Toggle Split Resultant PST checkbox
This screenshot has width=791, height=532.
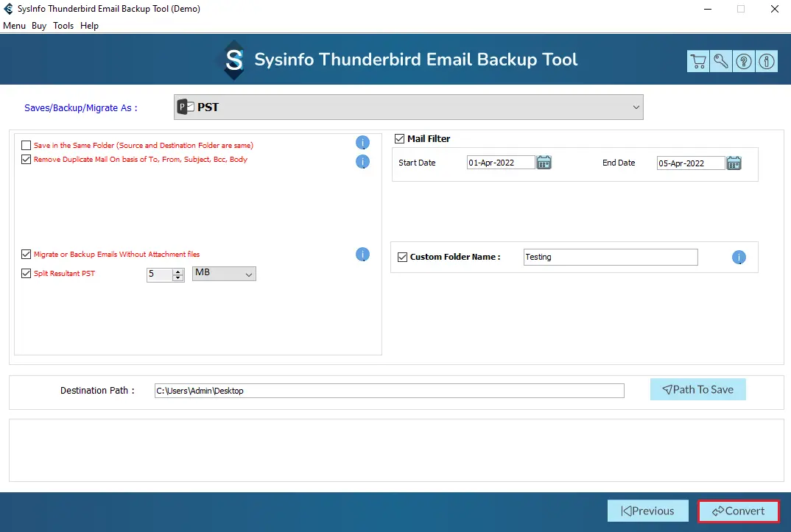[27, 274]
